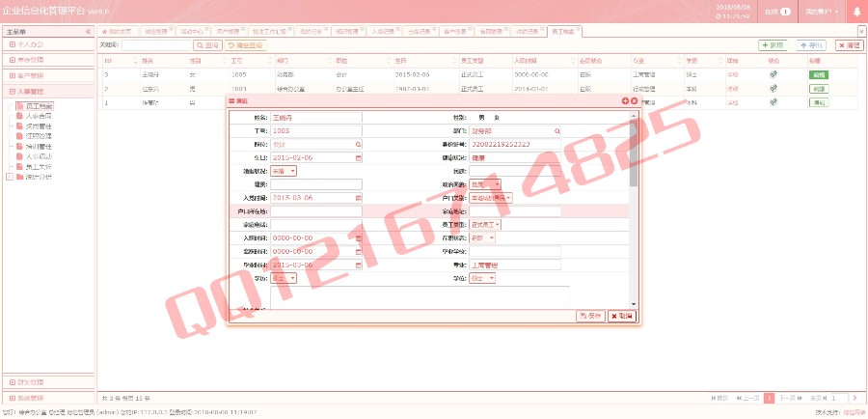Open the 学历 dropdown in the dialog
This screenshot has width=868, height=419.
coord(284,278)
